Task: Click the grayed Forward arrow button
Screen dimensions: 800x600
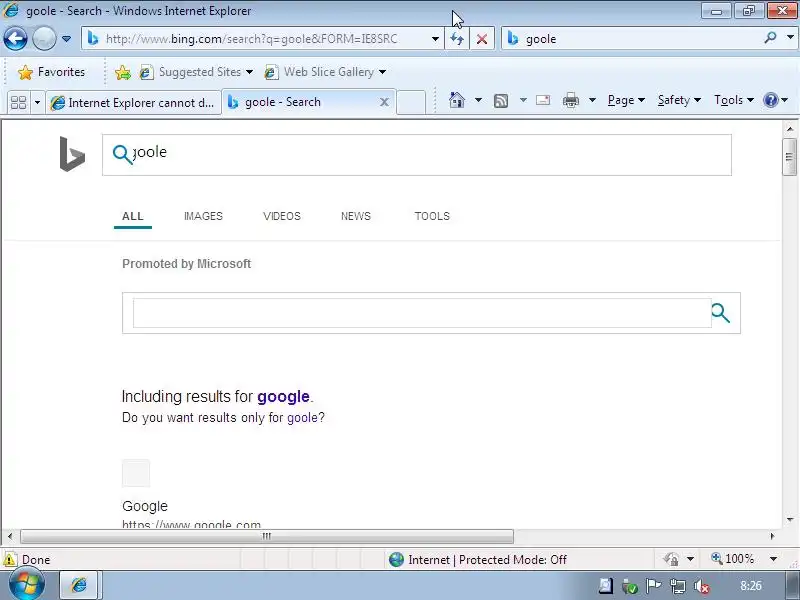Action: tap(44, 38)
